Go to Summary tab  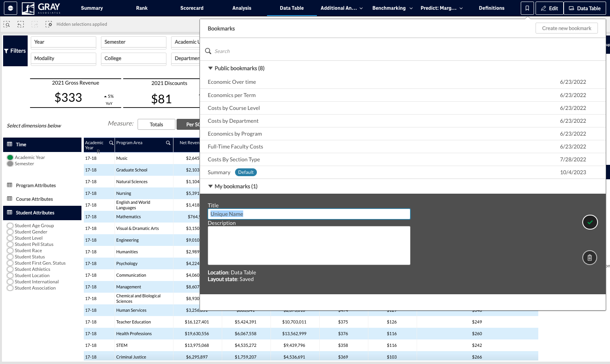point(92,8)
